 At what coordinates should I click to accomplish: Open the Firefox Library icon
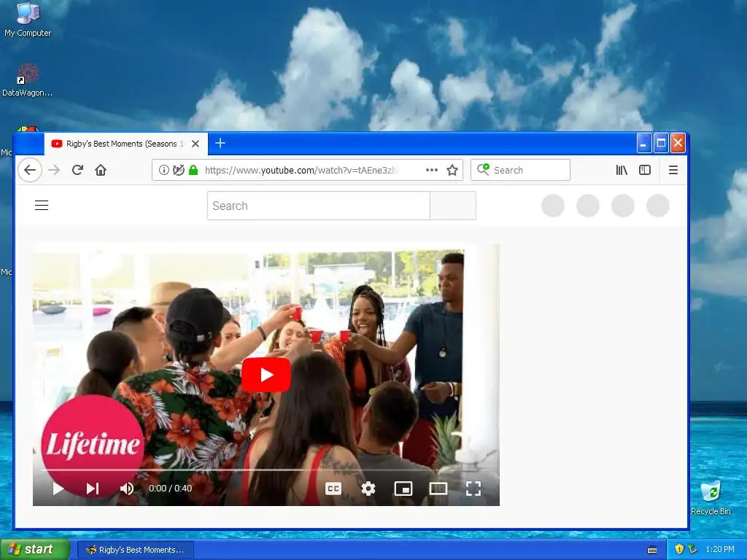[622, 170]
